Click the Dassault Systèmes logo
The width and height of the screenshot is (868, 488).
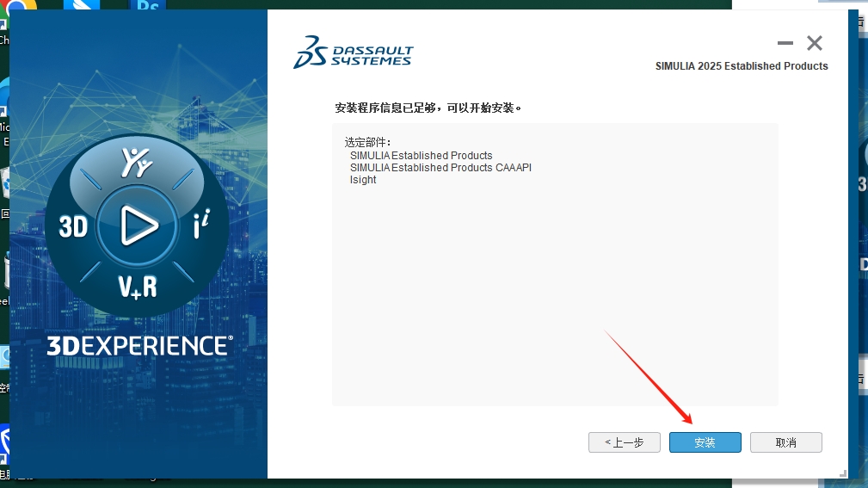coord(354,53)
